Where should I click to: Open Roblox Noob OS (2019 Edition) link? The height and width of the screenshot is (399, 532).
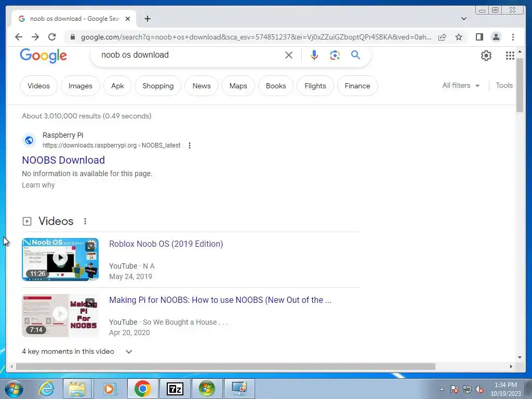pyautogui.click(x=166, y=244)
